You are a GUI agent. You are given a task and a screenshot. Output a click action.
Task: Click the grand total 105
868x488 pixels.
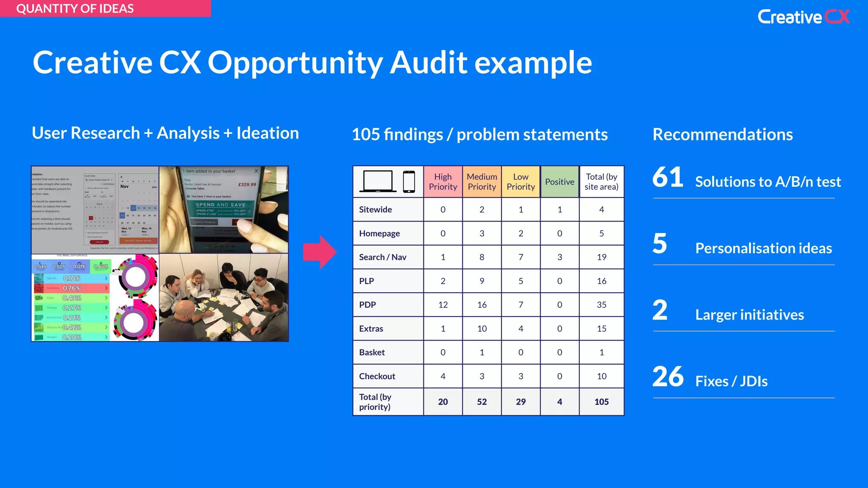tap(601, 402)
